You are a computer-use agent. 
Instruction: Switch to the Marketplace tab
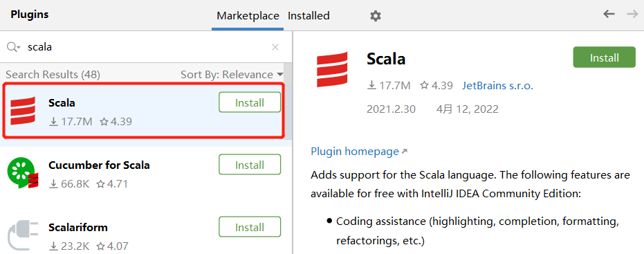coord(248,16)
